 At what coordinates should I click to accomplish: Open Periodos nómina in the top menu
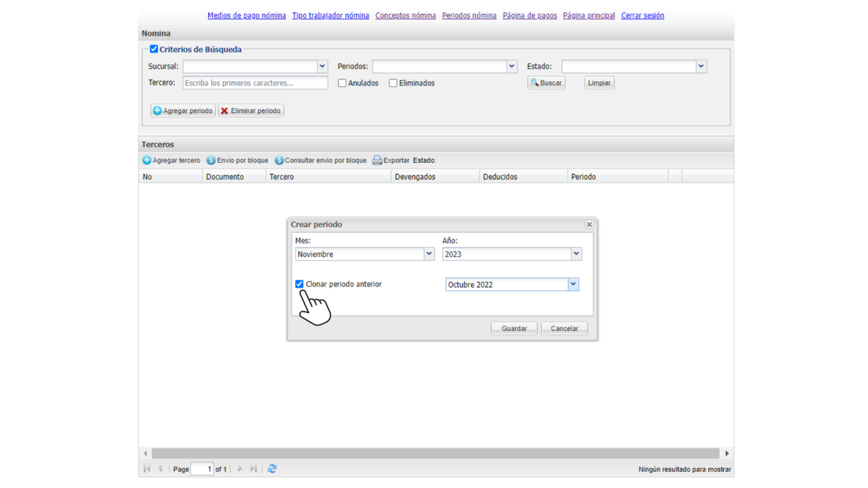click(469, 16)
